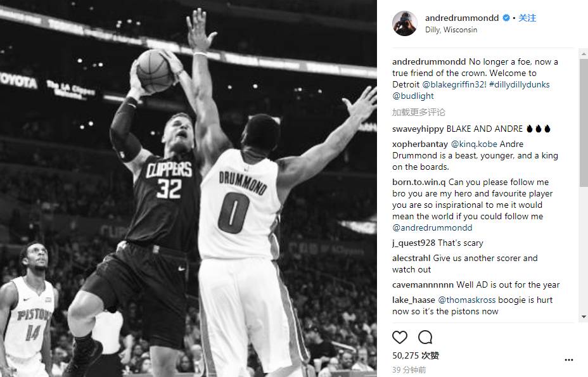Like the post with heart icon
This screenshot has width=588, height=377.
[x=400, y=337]
